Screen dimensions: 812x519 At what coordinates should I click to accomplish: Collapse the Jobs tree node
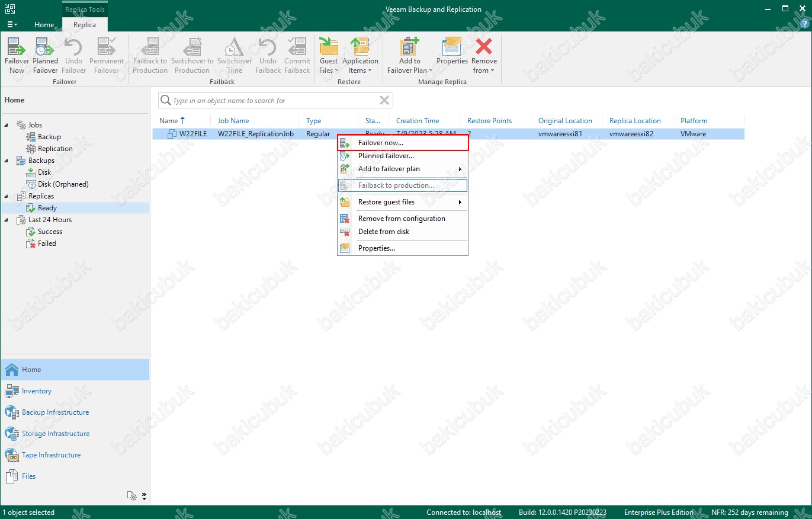(x=7, y=125)
